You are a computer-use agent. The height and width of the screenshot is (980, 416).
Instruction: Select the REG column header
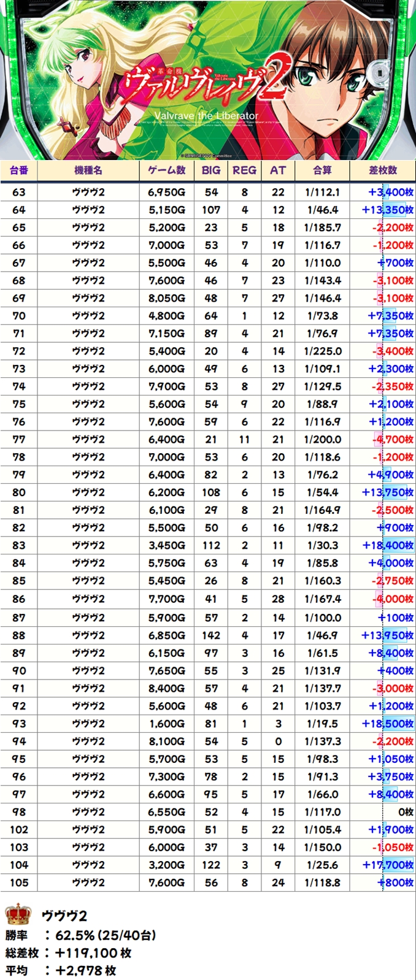pyautogui.click(x=244, y=170)
